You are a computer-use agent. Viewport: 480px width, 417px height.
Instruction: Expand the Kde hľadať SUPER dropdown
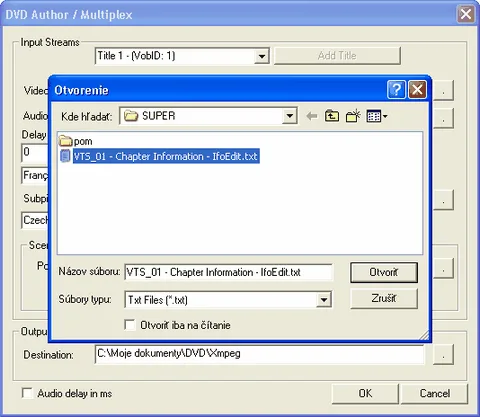(x=290, y=116)
